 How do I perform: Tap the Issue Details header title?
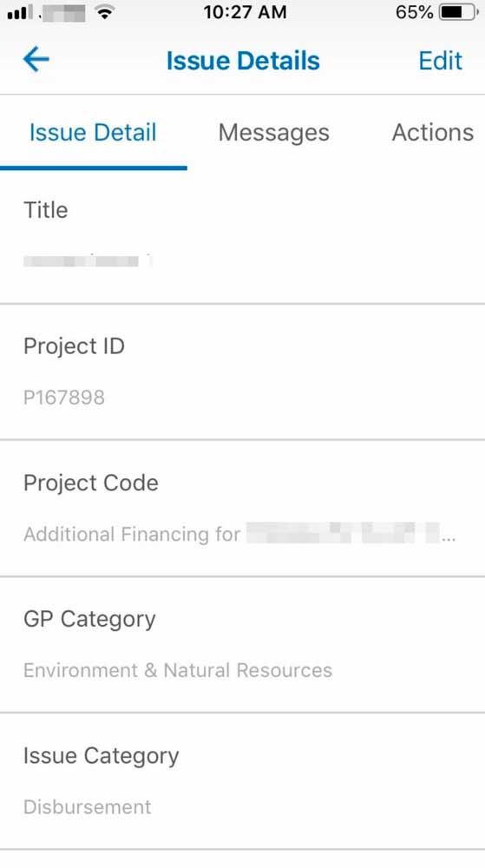[x=243, y=61]
